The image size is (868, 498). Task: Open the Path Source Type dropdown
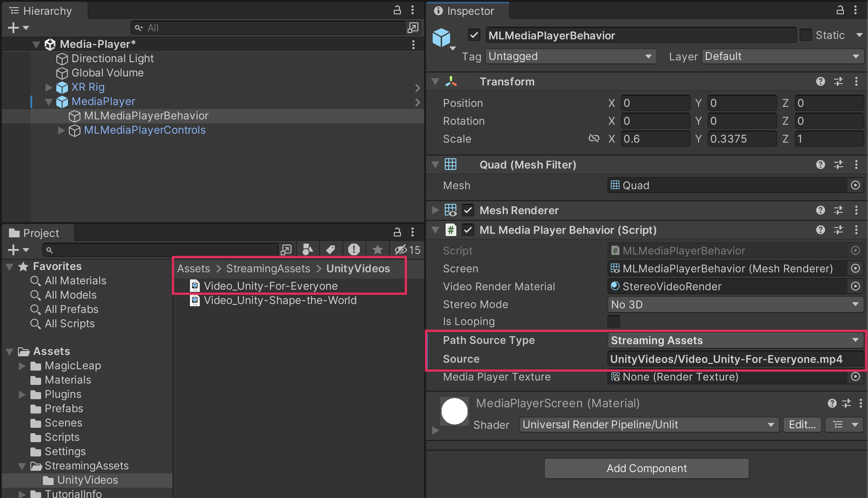tap(735, 340)
